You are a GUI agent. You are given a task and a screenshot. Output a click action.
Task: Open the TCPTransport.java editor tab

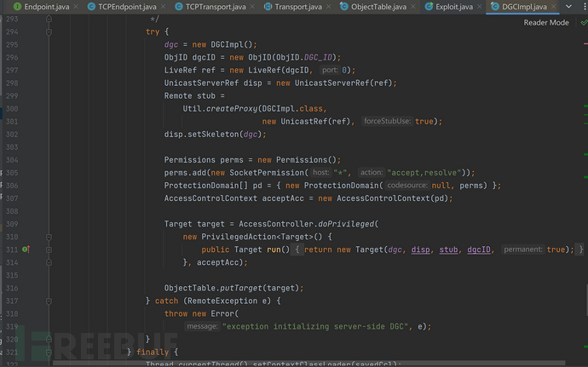pos(215,7)
